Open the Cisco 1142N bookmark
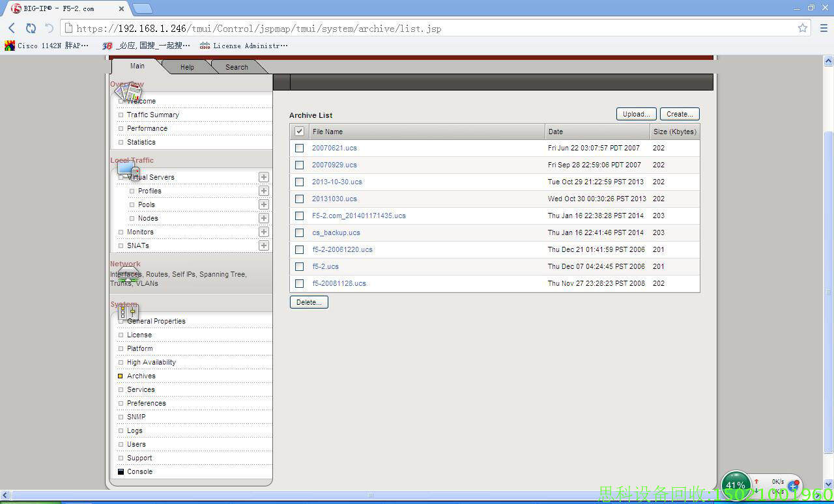This screenshot has height=504, width=834. [46, 46]
